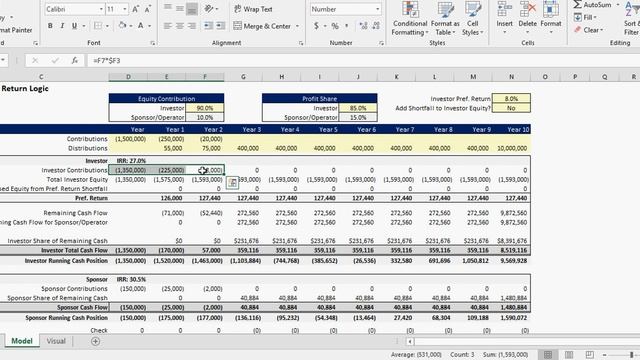Switch to the Model sheet tab
Screen dimensions: 640x360
coord(22,341)
